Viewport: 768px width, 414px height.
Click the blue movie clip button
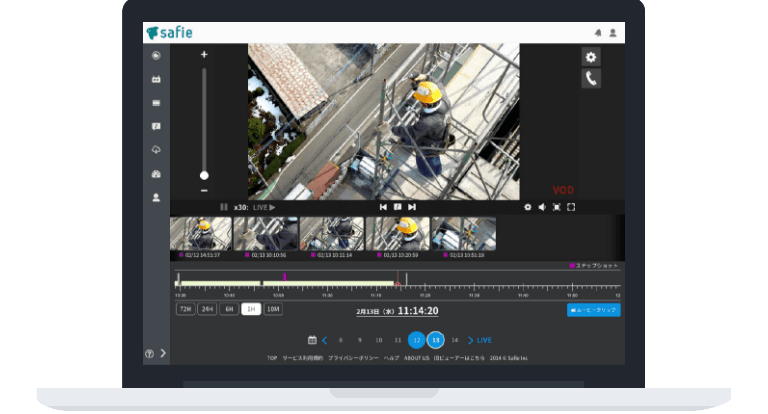[x=594, y=310]
